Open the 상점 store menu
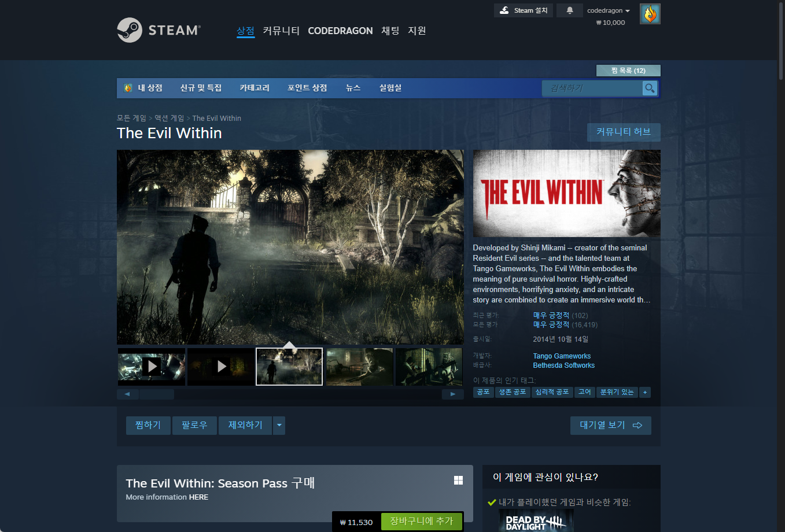 (x=245, y=31)
